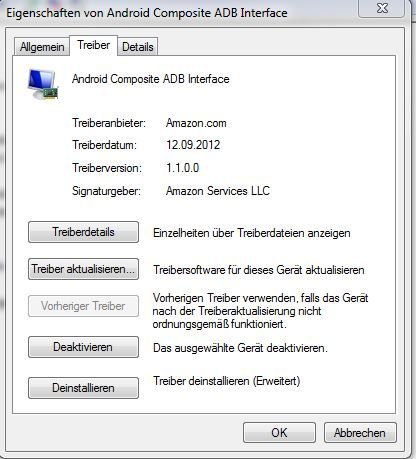The image size is (416, 459).
Task: Close the properties dialog with the X button
Action: (x=381, y=8)
